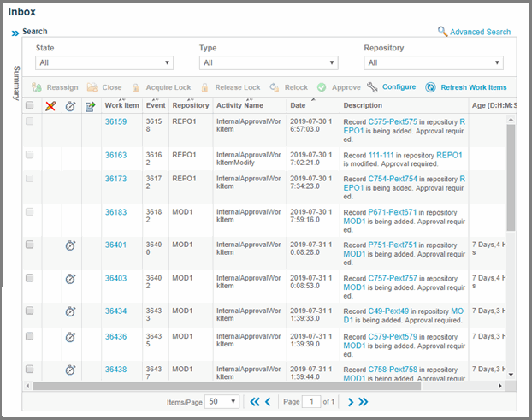The image size is (532, 420).
Task: Open the Type filter dropdown
Action: (269, 62)
